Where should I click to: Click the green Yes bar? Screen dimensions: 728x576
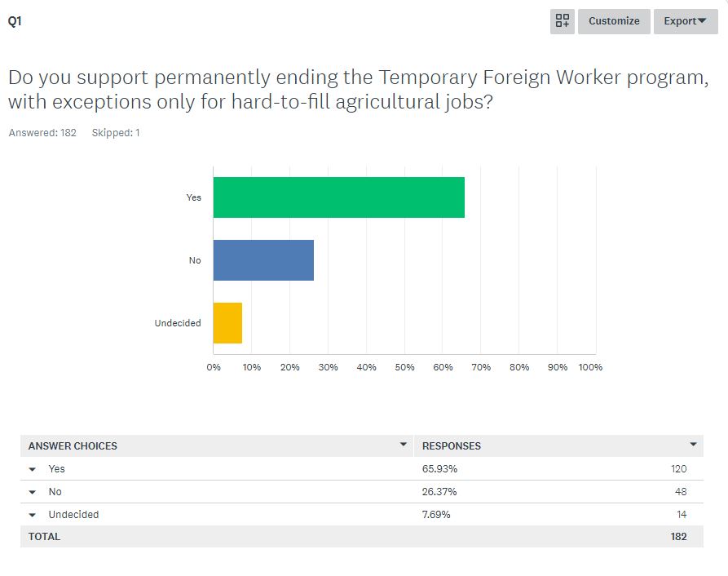[x=338, y=197]
